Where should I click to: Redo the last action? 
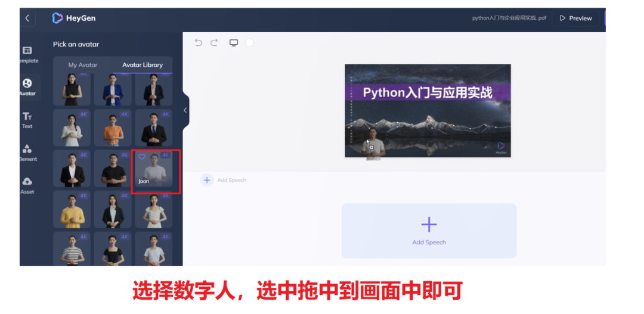214,43
